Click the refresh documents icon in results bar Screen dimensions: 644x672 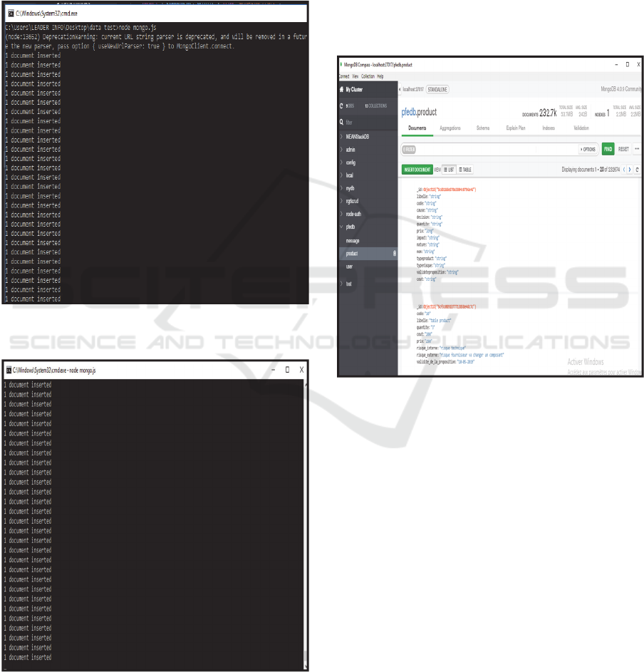(x=637, y=170)
